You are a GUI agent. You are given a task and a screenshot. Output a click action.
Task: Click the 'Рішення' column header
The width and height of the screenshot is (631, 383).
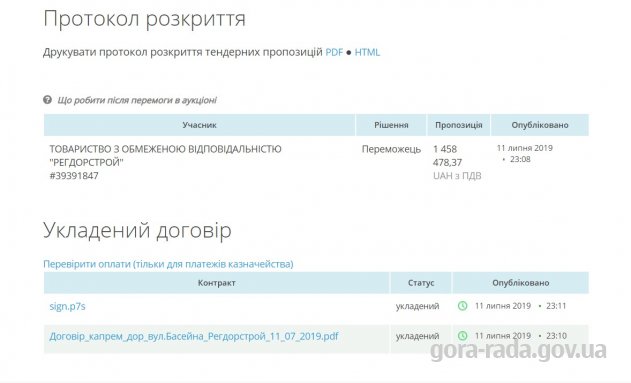(x=391, y=125)
